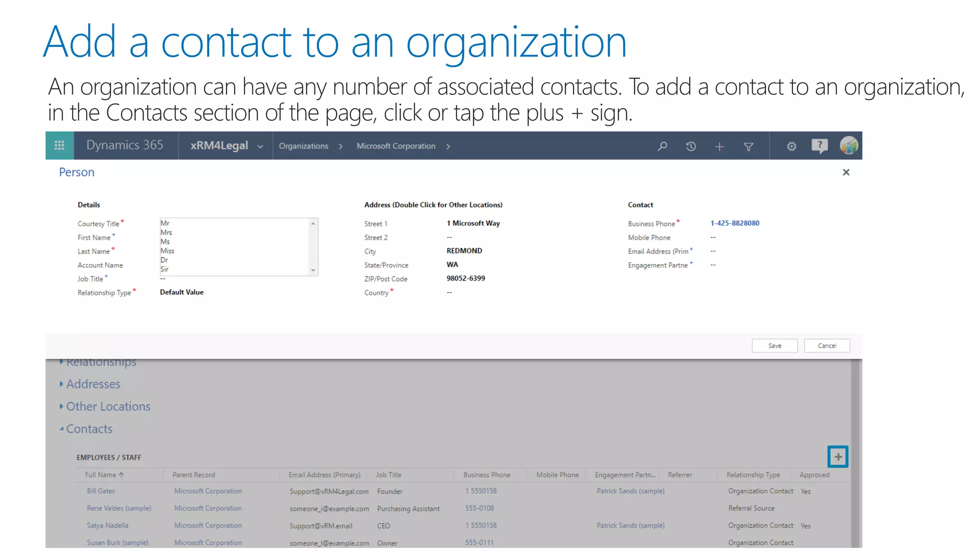Cancel the Person form
This screenshot has width=980, height=551.
click(x=827, y=346)
